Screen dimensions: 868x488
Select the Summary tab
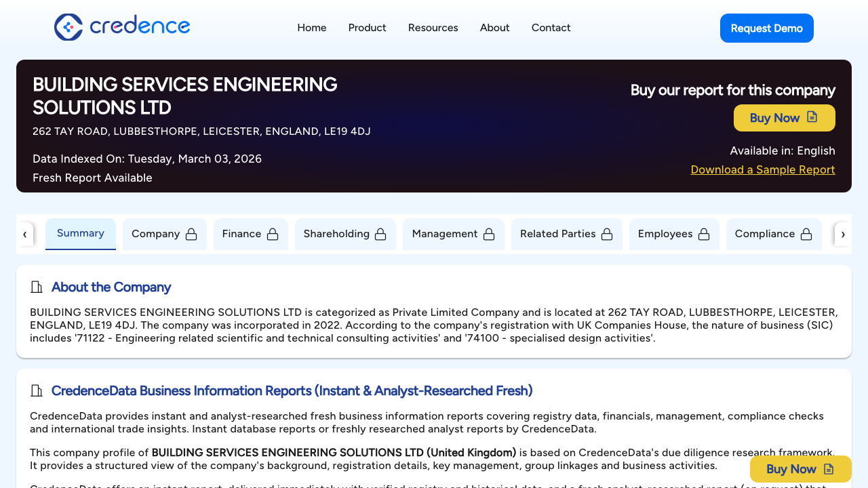[80, 233]
